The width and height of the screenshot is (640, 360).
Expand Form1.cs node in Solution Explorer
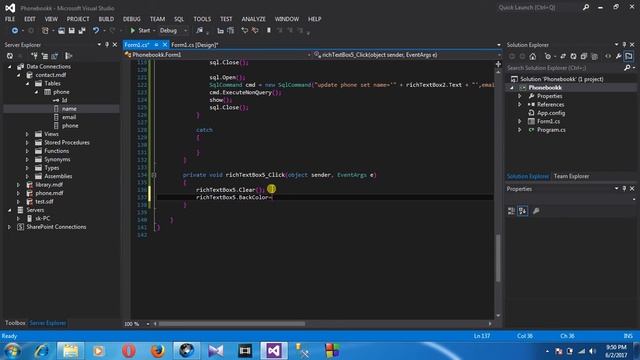tap(520, 121)
